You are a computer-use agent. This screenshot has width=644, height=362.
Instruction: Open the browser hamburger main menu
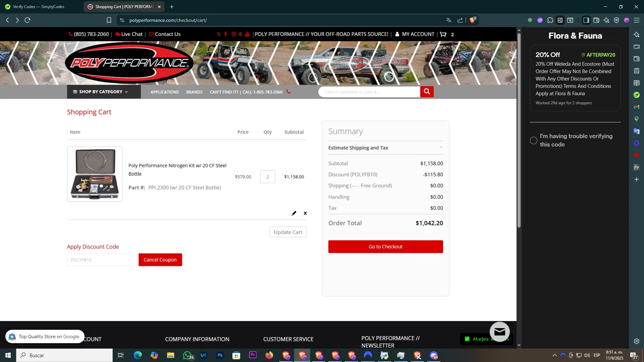637,20
